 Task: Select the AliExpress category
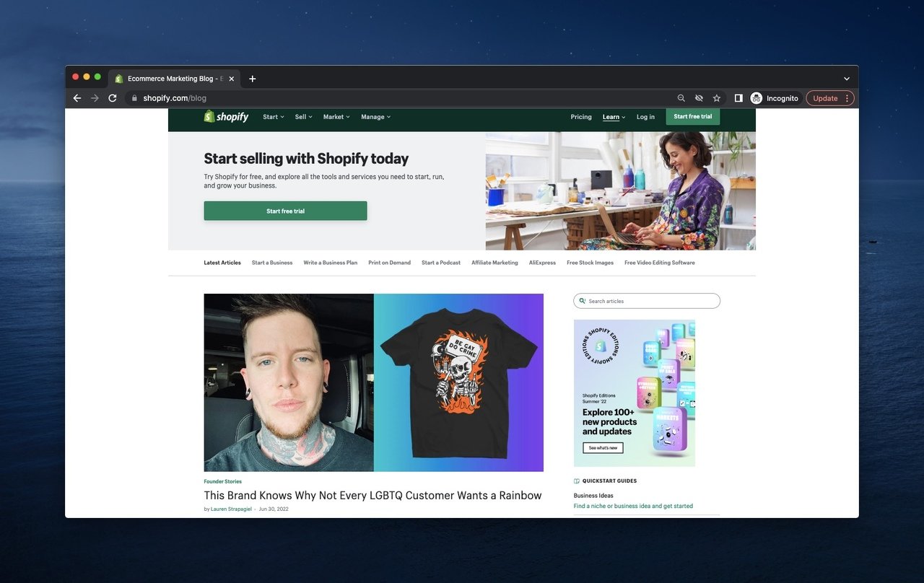coord(542,263)
